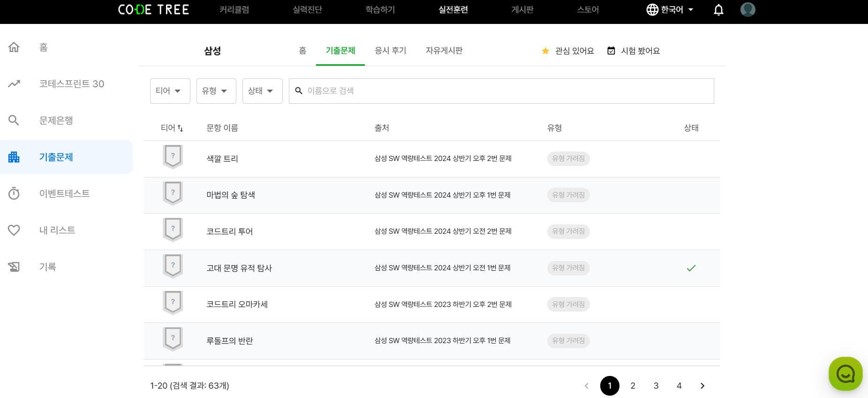
Task: Click 관심 있어요 button
Action: 568,51
